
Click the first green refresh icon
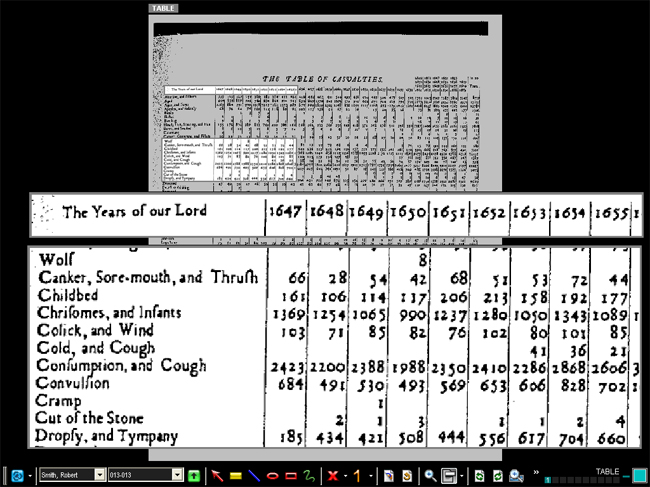click(x=480, y=475)
